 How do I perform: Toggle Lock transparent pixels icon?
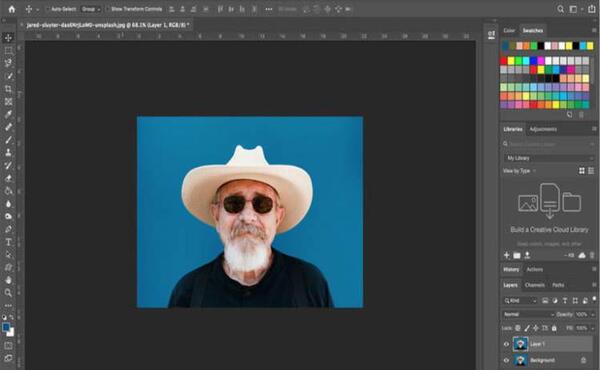(518, 328)
